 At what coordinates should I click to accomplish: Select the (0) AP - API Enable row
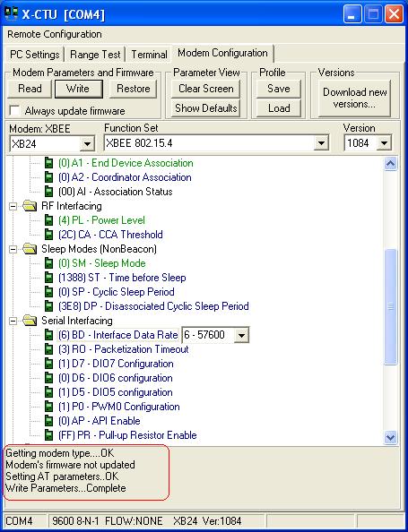(100, 421)
